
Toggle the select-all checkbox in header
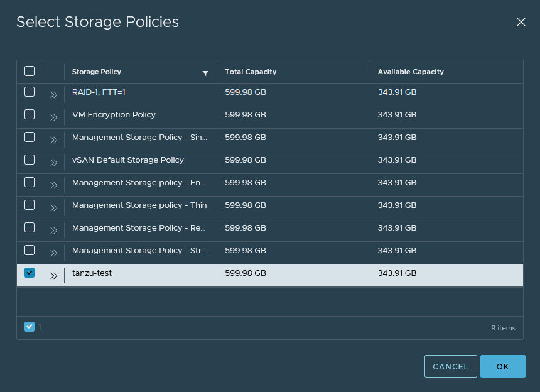click(x=30, y=71)
